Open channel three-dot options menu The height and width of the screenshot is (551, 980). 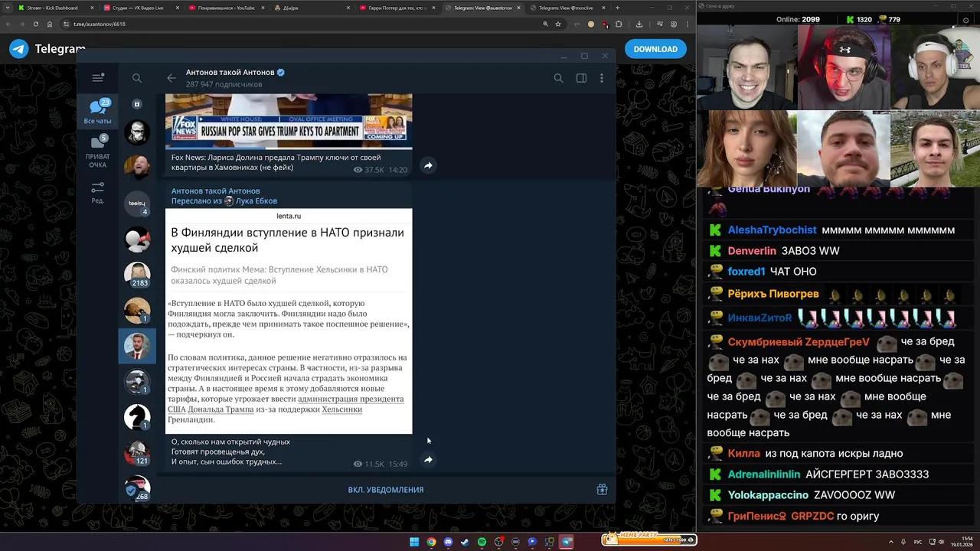pyautogui.click(x=602, y=78)
